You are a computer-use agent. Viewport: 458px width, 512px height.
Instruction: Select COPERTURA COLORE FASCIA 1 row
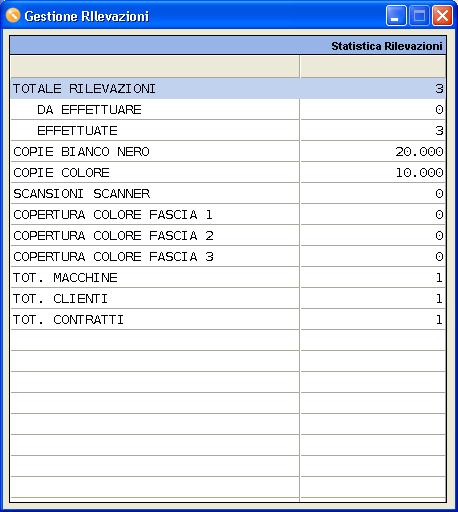[228, 214]
